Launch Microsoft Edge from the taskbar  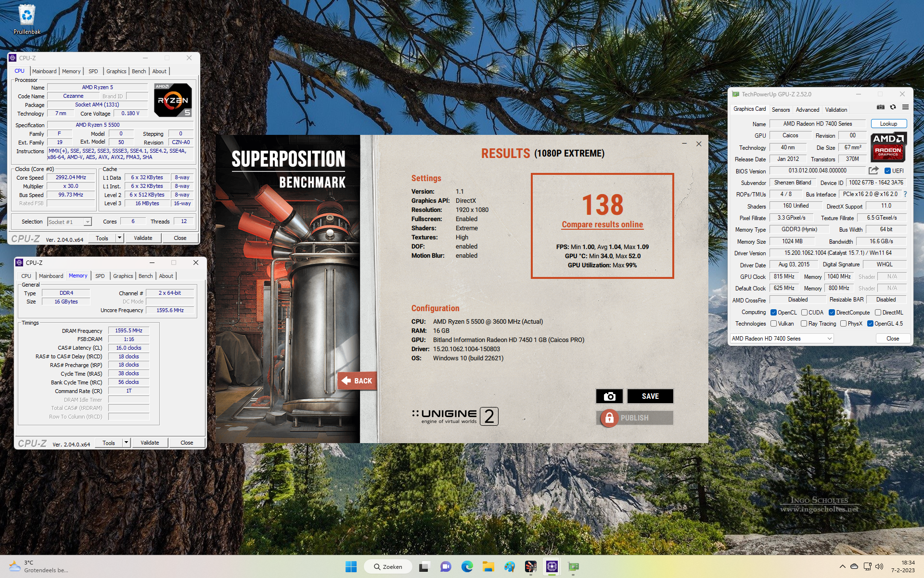point(467,567)
